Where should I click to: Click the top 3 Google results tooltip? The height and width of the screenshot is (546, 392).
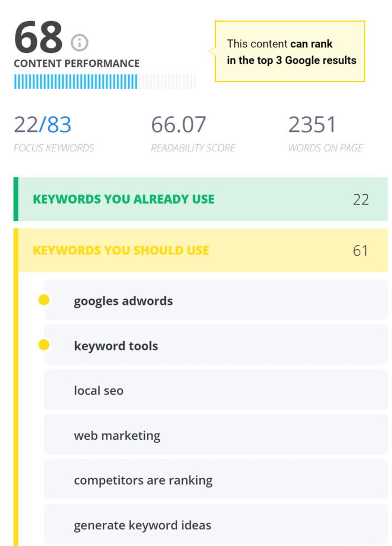(290, 52)
